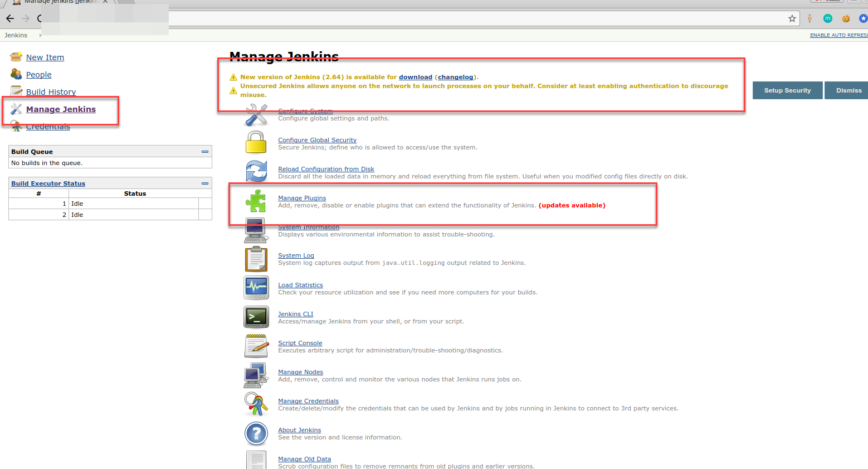Click executor 1 Idle status cell

pyautogui.click(x=134, y=204)
